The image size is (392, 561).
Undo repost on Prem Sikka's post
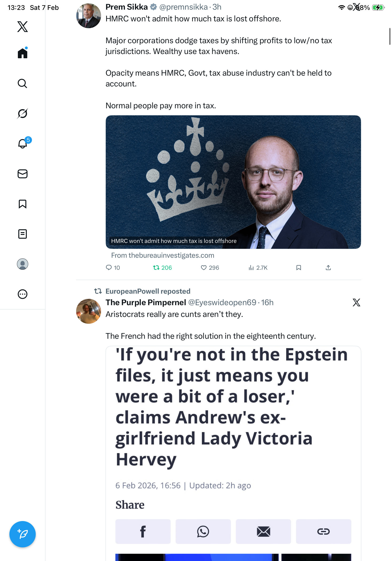coord(162,268)
